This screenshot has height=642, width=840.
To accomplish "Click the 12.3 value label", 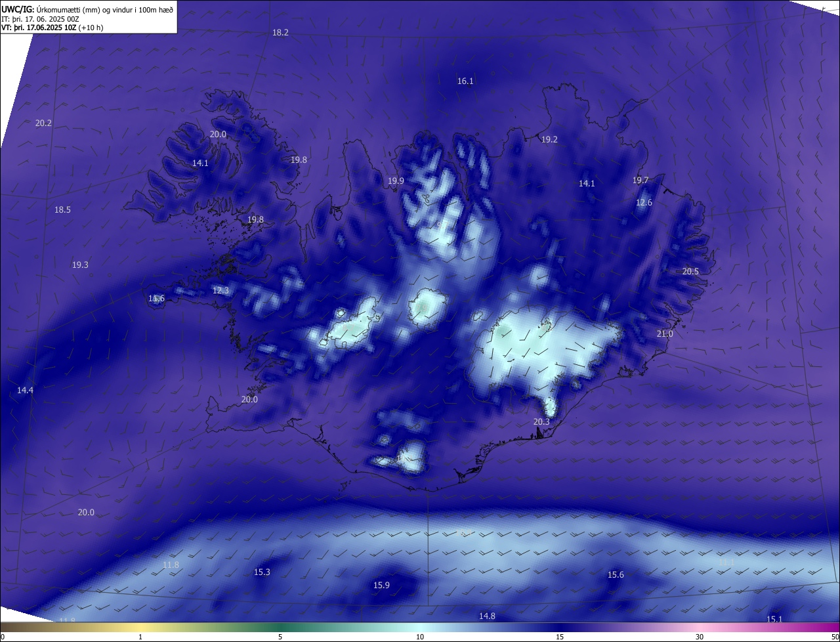I will pos(220,290).
